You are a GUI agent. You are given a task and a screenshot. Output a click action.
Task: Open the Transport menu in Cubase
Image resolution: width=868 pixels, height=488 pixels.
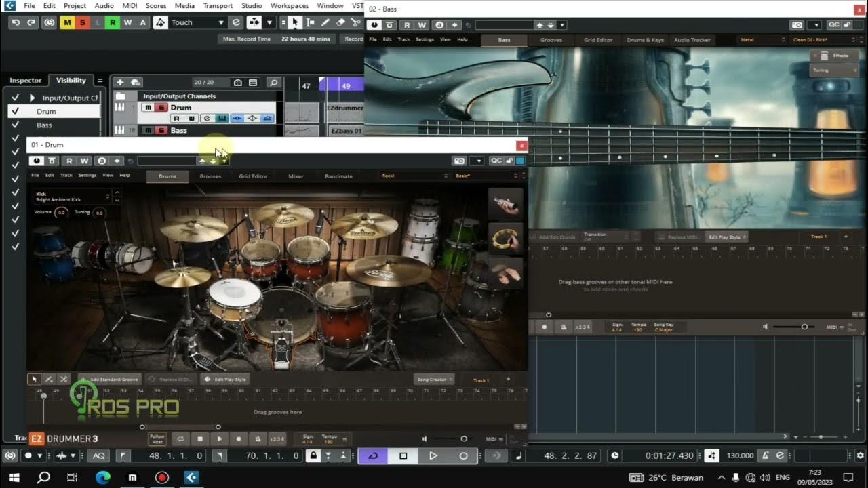point(218,5)
